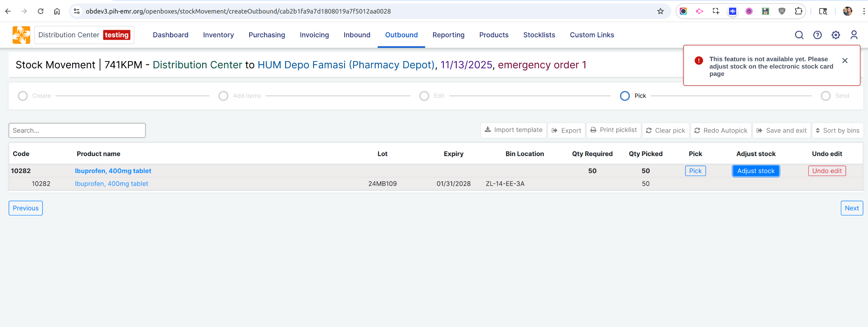
Task: Dismiss the error notification with X
Action: click(x=845, y=61)
